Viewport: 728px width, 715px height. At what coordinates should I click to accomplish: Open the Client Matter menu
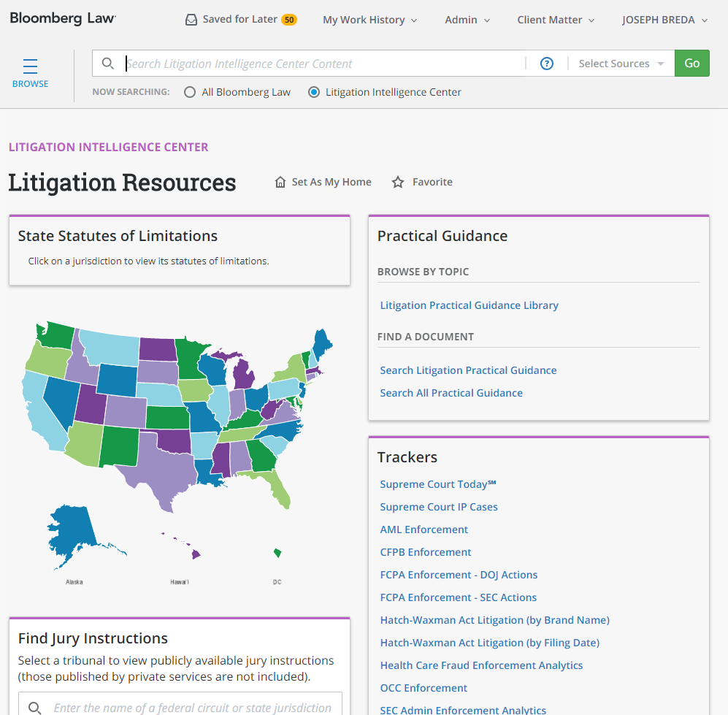(x=556, y=20)
